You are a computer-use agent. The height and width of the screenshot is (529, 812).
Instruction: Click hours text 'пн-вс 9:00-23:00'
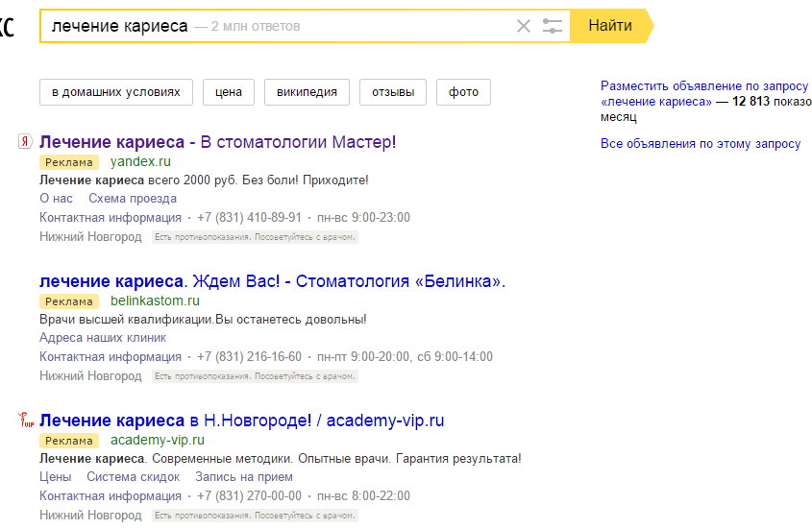[363, 217]
